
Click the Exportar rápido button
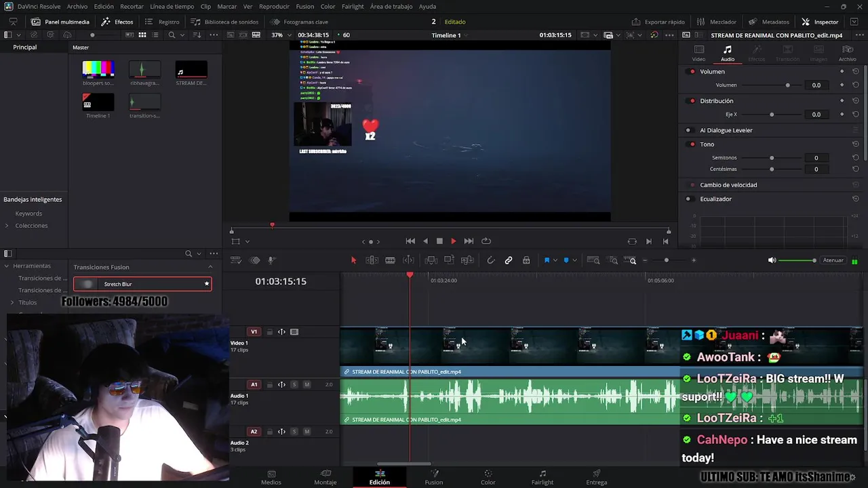(x=658, y=22)
